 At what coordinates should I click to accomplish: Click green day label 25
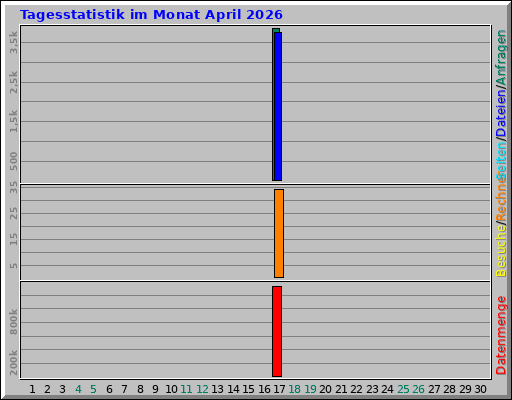click(x=403, y=389)
